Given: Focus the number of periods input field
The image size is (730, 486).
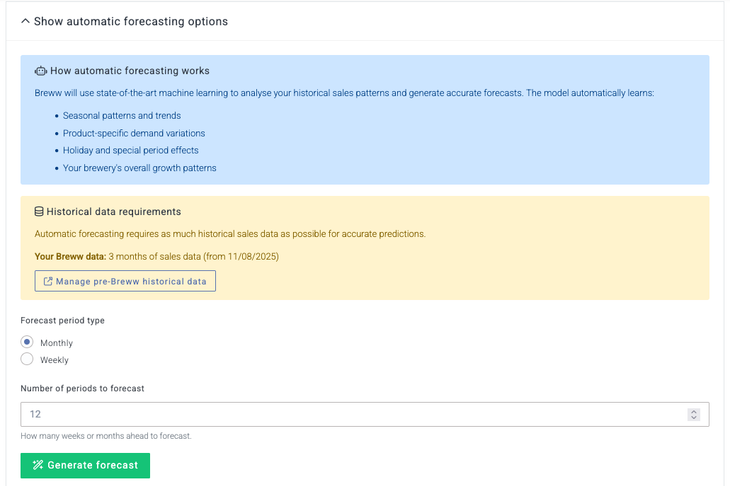Looking at the screenshot, I should [x=350, y=414].
